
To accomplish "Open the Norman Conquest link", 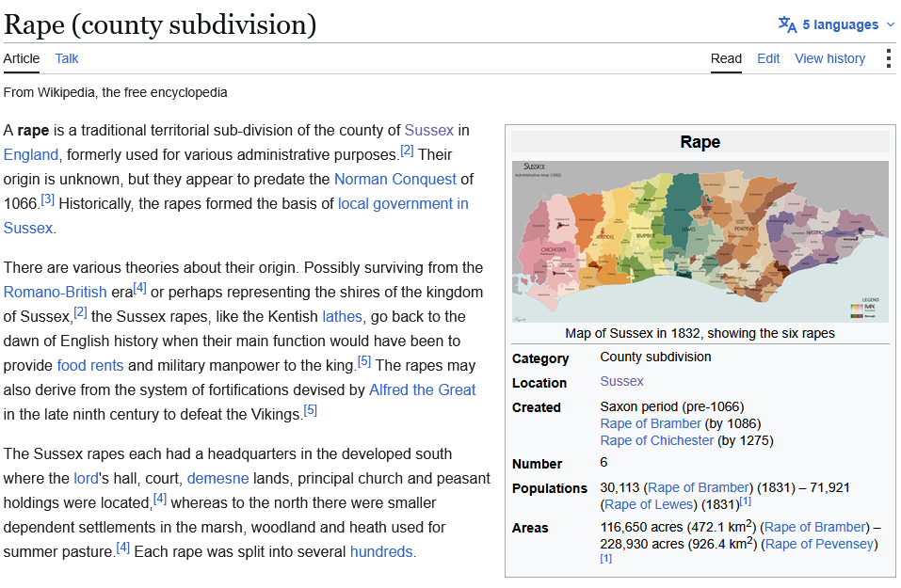I will (395, 179).
